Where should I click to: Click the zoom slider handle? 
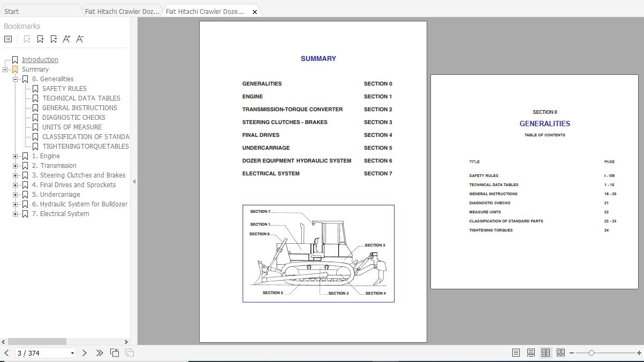pos(591,353)
